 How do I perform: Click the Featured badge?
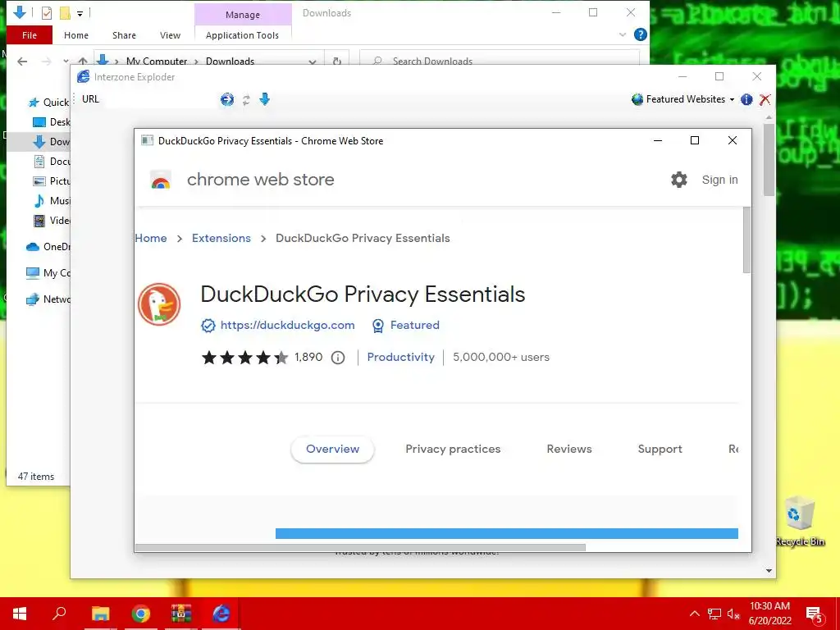coord(405,325)
